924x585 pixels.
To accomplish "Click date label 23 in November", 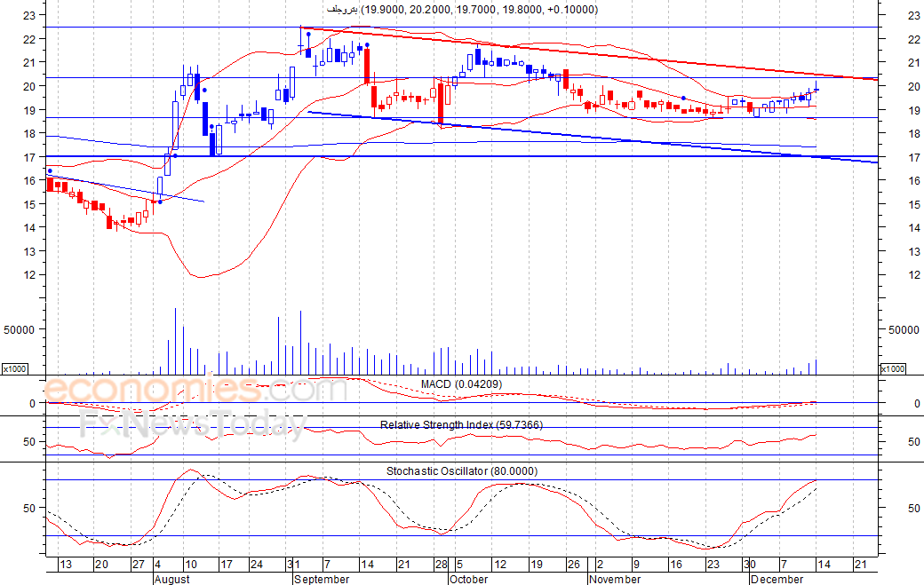I will click(713, 565).
